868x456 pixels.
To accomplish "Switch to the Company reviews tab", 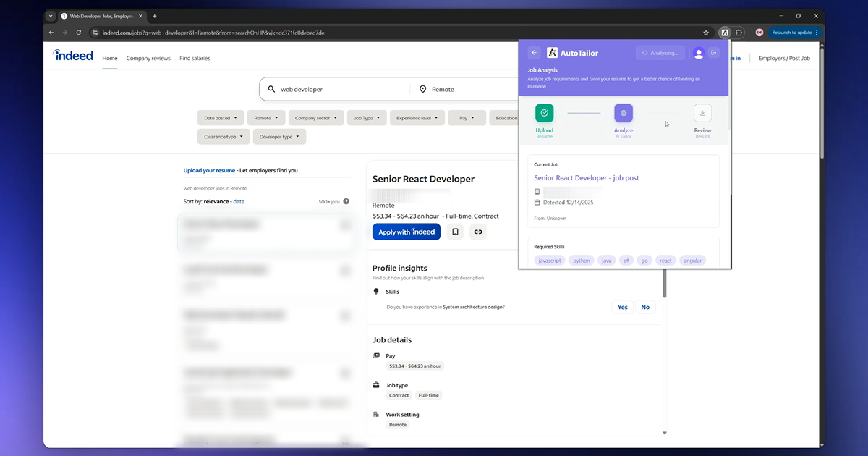I will pyautogui.click(x=148, y=58).
